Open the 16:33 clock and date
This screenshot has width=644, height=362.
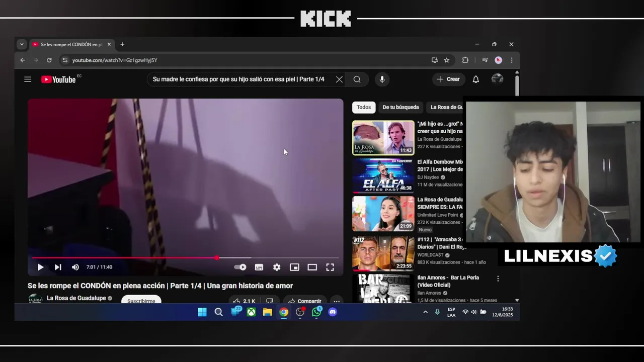(x=502, y=312)
